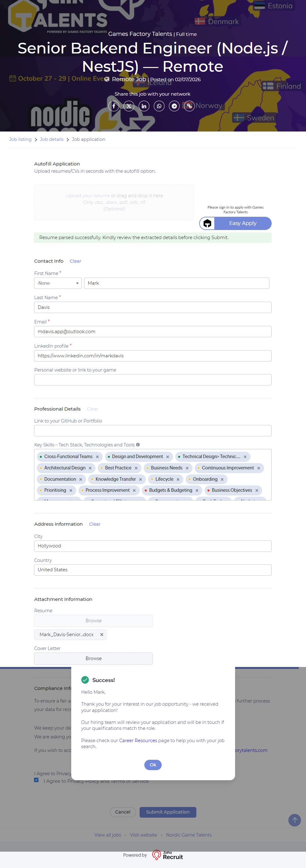
Task: Share job via LinkedIn icon
Action: pyautogui.click(x=144, y=106)
